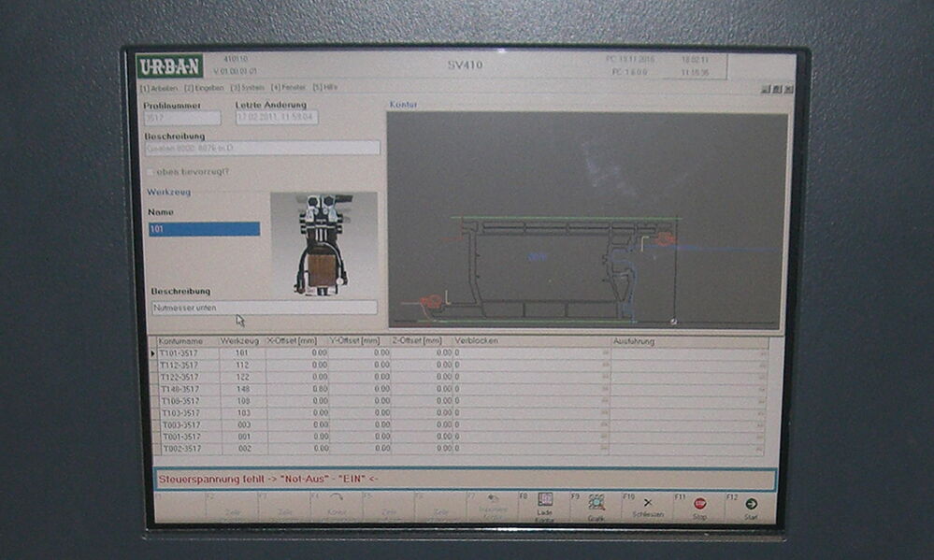Click the Profilnummer input field
This screenshot has width=934, height=560.
click(181, 118)
